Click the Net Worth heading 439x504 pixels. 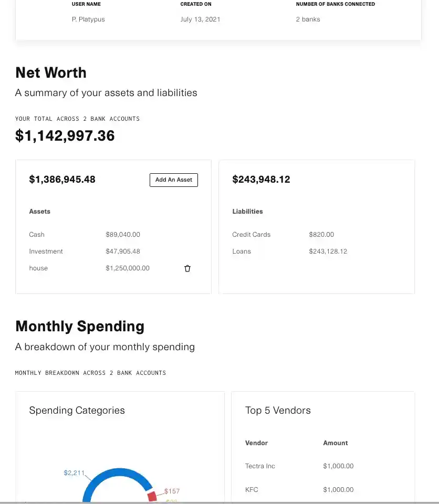click(51, 72)
